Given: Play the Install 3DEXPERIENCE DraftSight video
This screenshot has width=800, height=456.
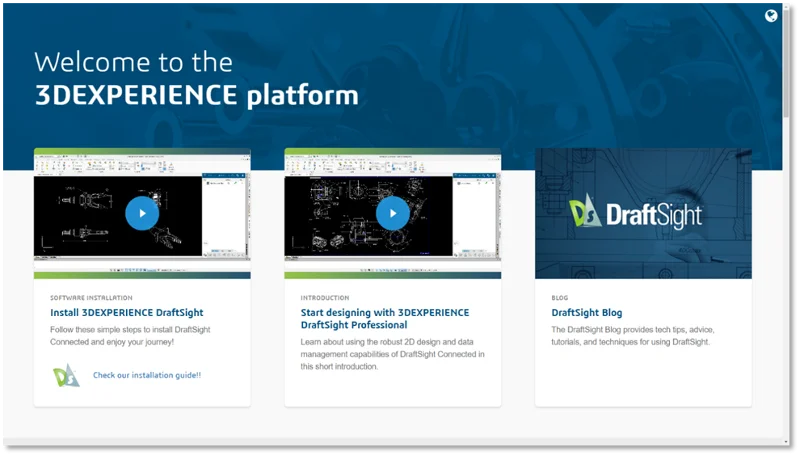Looking at the screenshot, I should (x=142, y=213).
